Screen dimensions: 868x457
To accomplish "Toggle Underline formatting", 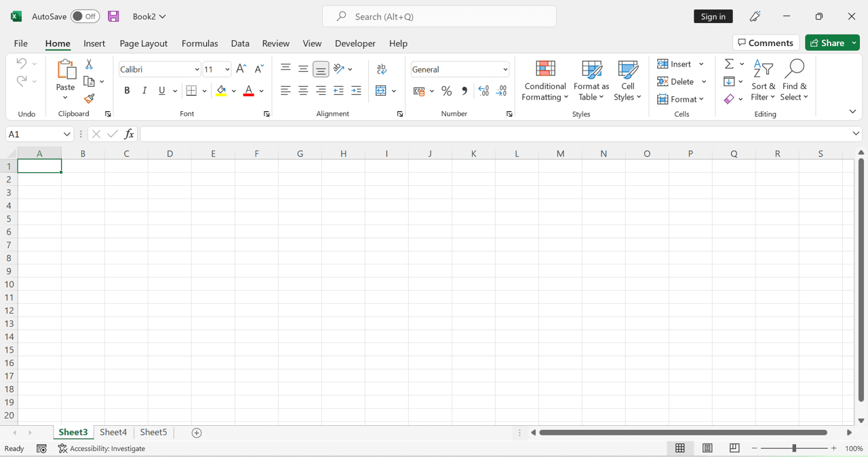I will click(x=162, y=91).
